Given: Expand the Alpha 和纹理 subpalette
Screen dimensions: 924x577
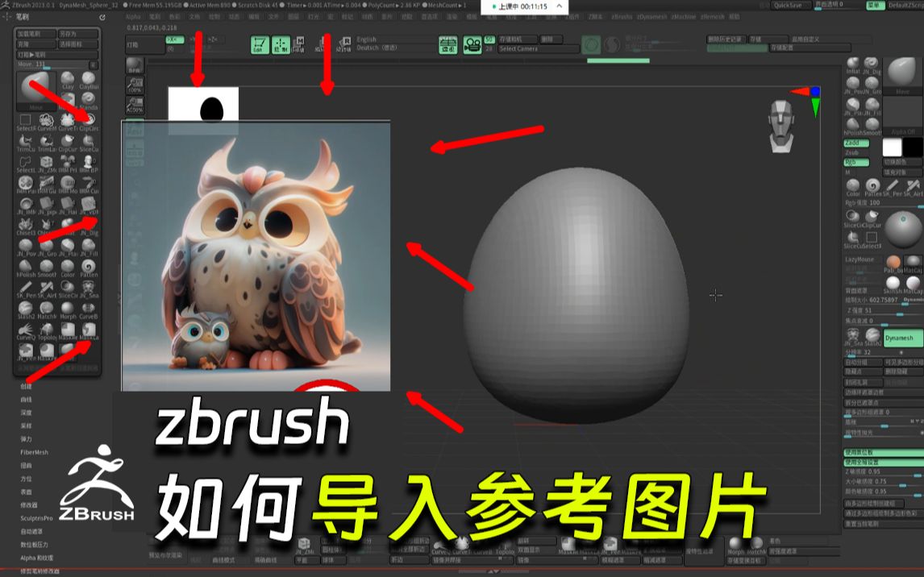Looking at the screenshot, I should point(37,558).
